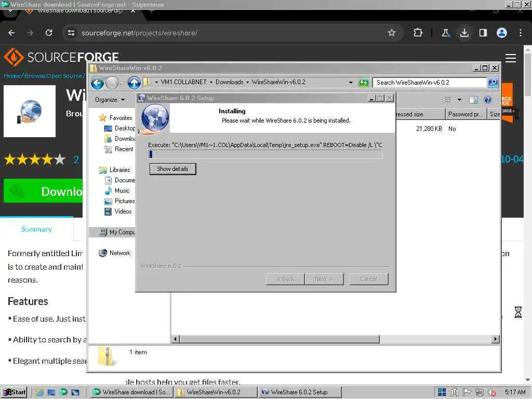This screenshot has width=532, height=399.
Task: Click Browse Open Source breadcrumb link
Action: (54, 76)
